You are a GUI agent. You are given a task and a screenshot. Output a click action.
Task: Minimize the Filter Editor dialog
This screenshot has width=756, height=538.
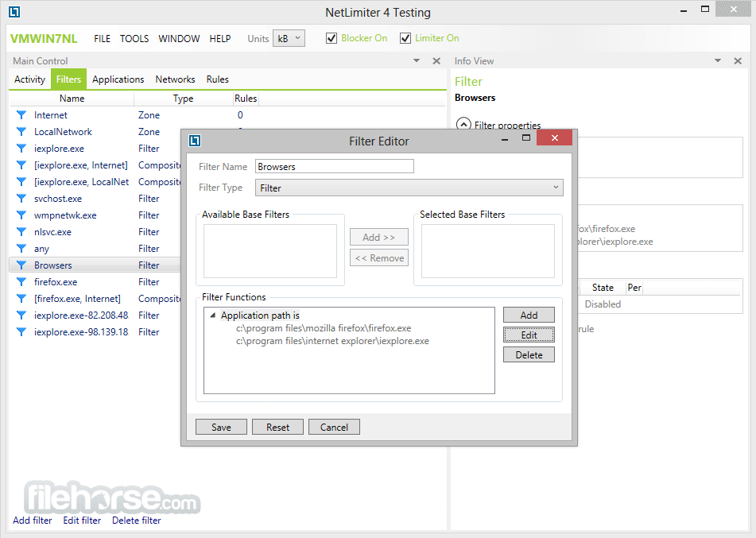(505, 139)
